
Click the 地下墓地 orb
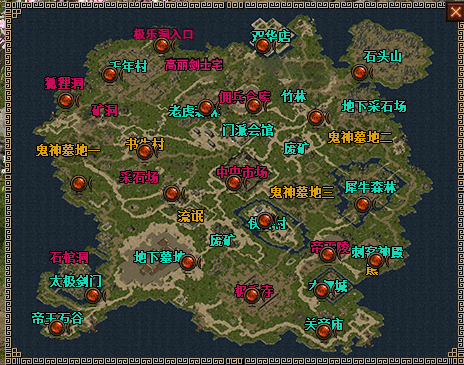[188, 262]
